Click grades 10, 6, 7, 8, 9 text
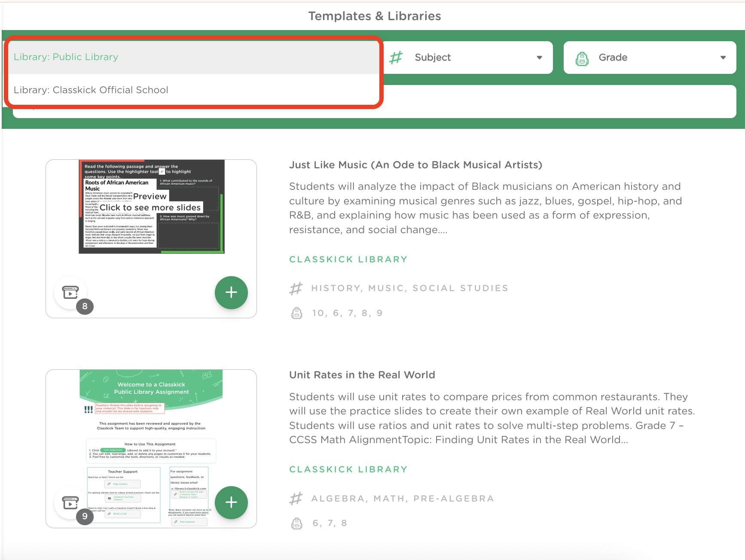Screen dimensions: 745x560 (x=347, y=313)
